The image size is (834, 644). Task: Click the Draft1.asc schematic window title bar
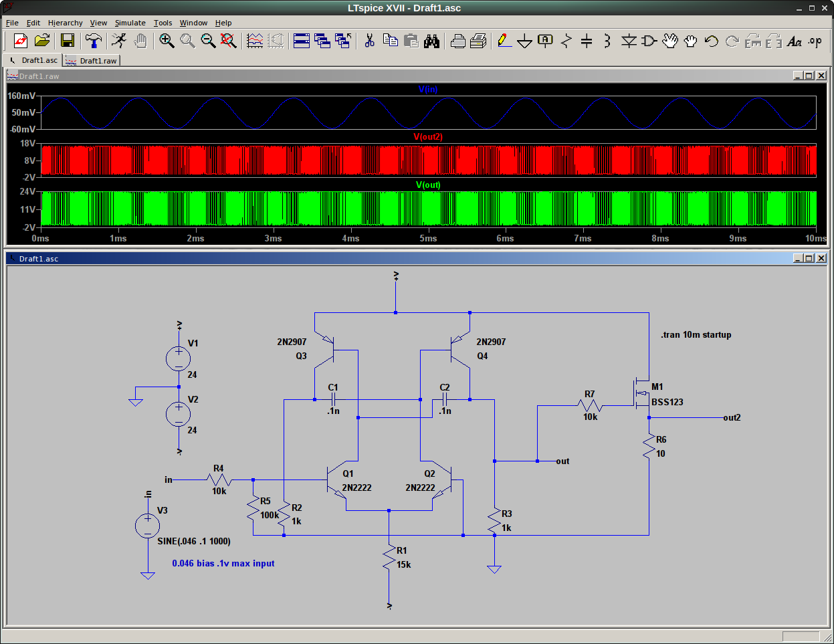[417, 258]
